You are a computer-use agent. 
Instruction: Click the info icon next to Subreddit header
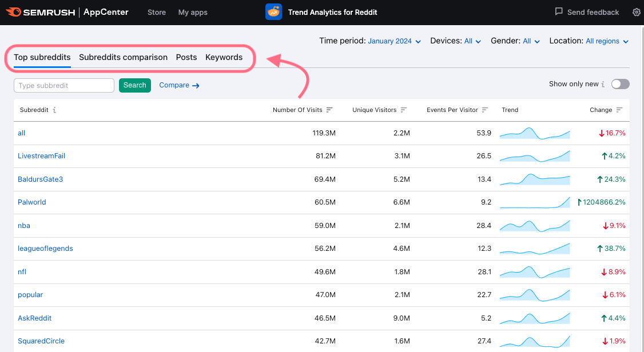[54, 110]
